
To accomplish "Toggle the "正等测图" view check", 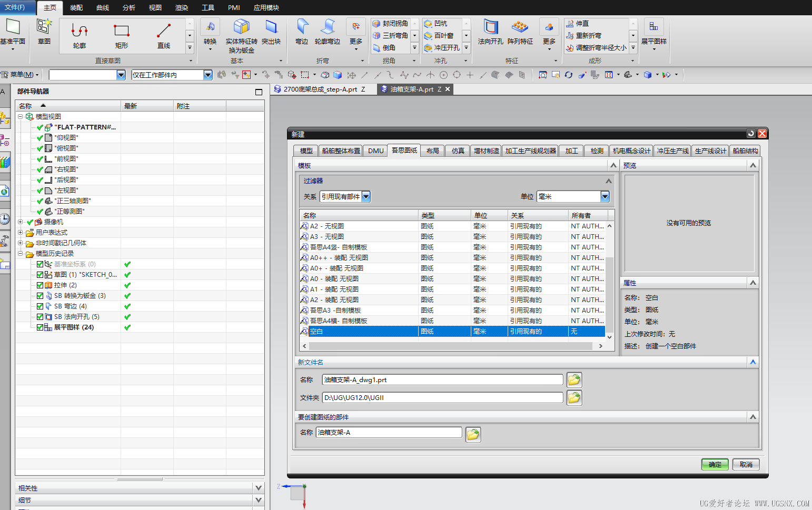I will click(40, 212).
